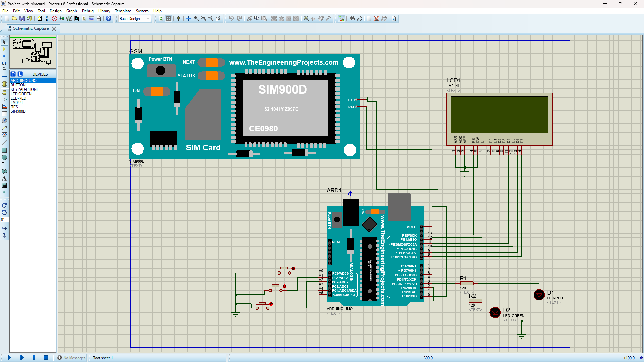Click the Power BTN on GSM module
Viewport: 644px width, 362px height.
tap(161, 71)
